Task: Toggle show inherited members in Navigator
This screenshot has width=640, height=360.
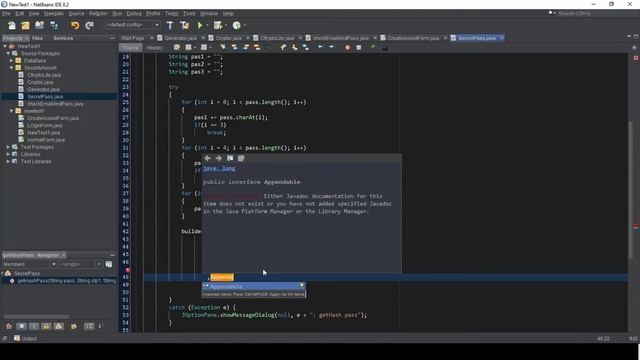Action: (x=9, y=326)
